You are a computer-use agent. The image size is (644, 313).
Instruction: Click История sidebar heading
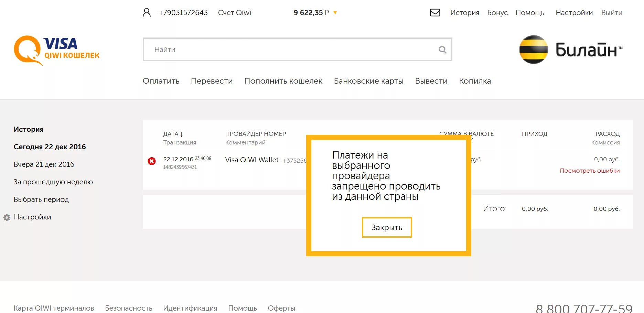coord(29,129)
